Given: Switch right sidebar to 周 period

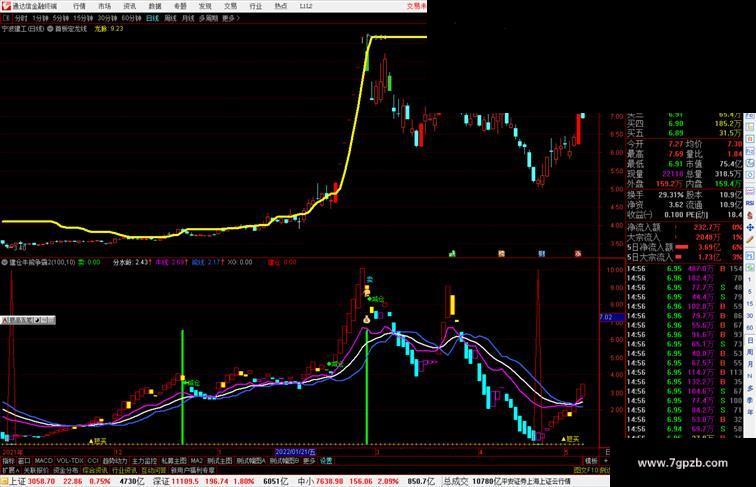Looking at the screenshot, I should pos(750,352).
